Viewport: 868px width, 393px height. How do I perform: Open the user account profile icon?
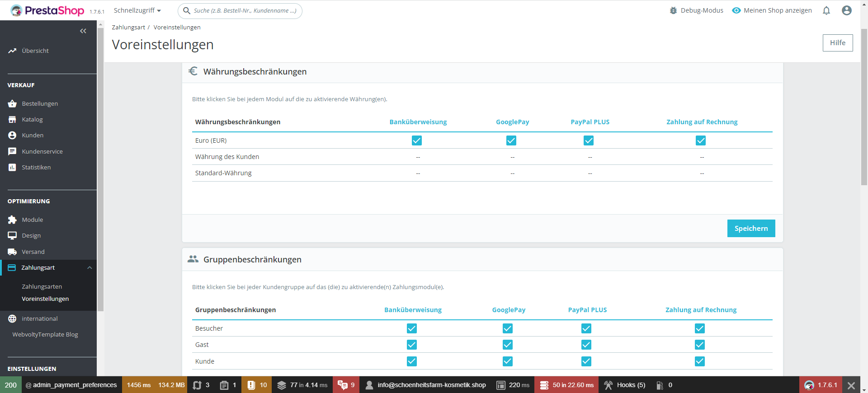pos(847,10)
